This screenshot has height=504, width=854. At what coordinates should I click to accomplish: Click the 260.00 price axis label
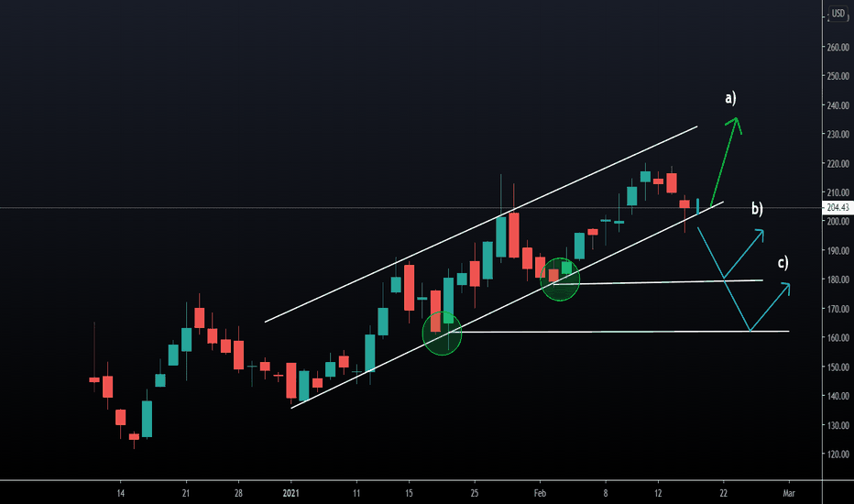tap(838, 48)
